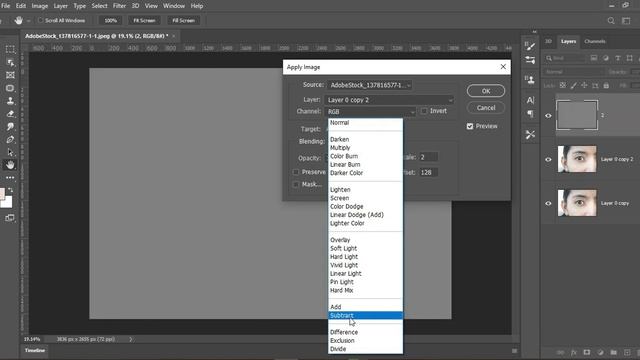Image resolution: width=640 pixels, height=360 pixels.
Task: Select the Pen tool
Action: coord(10,140)
